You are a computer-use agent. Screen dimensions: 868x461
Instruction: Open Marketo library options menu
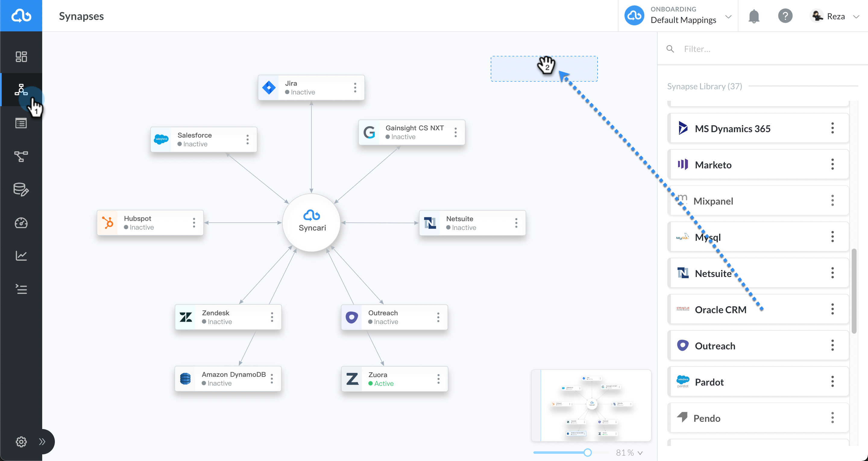pyautogui.click(x=832, y=164)
